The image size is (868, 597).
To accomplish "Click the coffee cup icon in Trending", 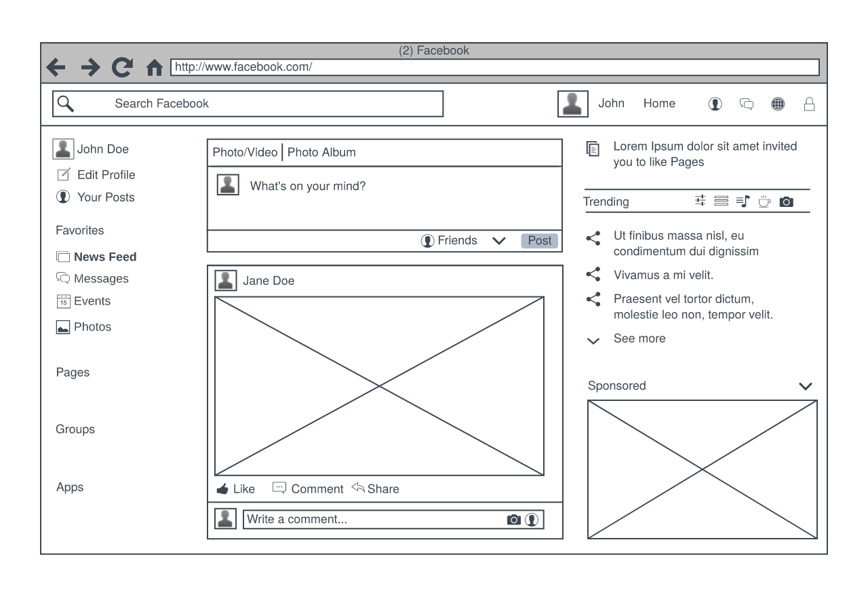I will (x=764, y=201).
